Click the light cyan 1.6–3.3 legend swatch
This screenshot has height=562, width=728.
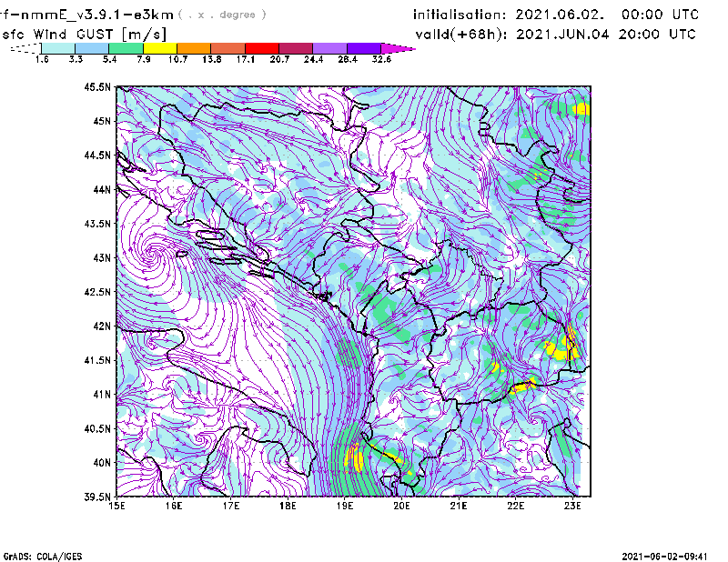[58, 48]
